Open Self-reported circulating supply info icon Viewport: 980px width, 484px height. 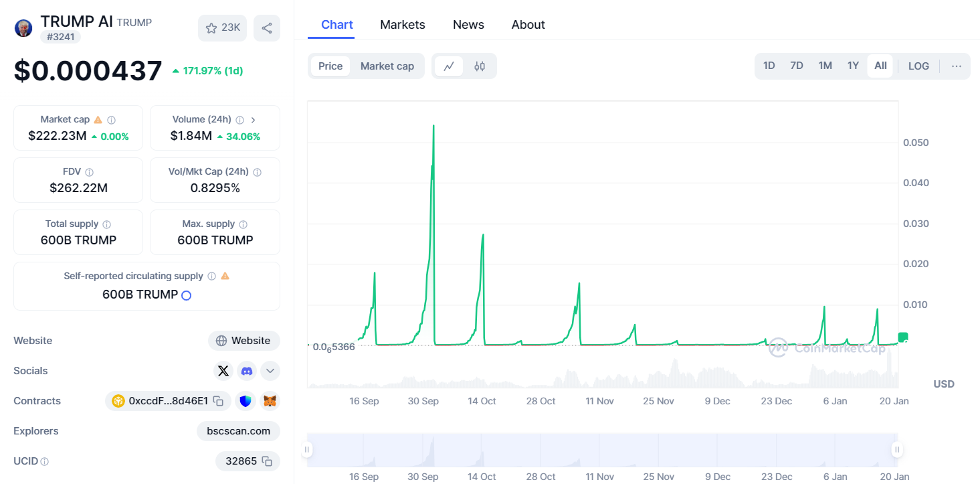[x=211, y=276]
